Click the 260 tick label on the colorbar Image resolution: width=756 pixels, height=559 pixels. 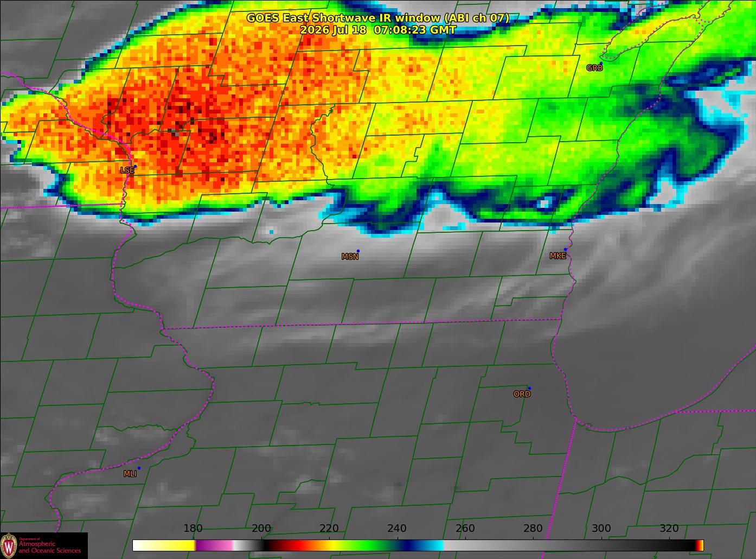[465, 529]
